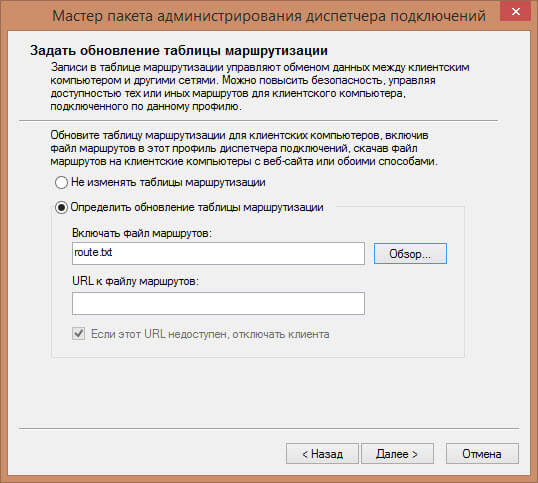538x483 pixels.
Task: Cancel the wizard with "Отмена"
Action: pyautogui.click(x=482, y=454)
